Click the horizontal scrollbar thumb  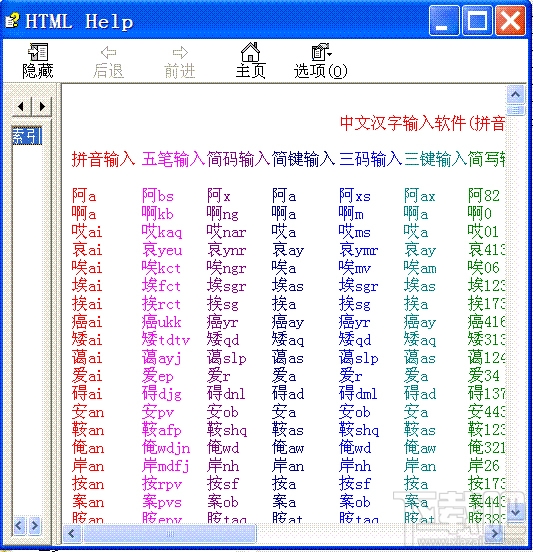pos(170,533)
